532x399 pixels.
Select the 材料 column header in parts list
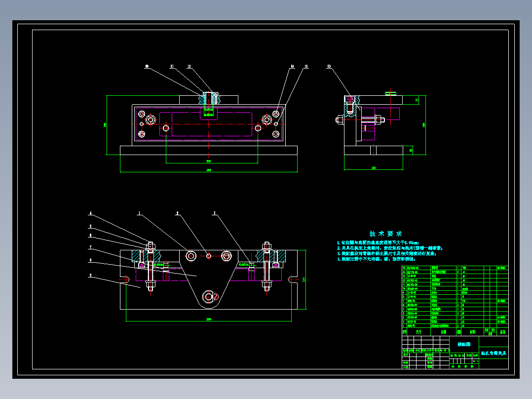(472, 332)
